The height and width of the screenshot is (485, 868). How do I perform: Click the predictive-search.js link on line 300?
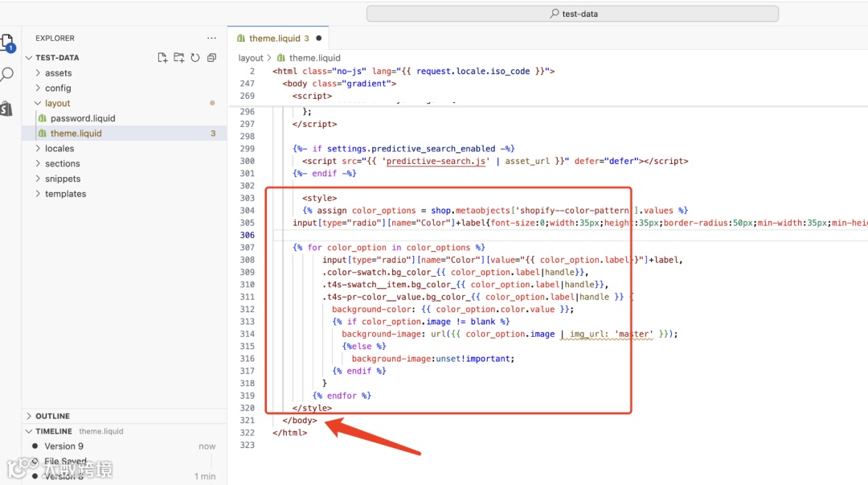pos(436,161)
